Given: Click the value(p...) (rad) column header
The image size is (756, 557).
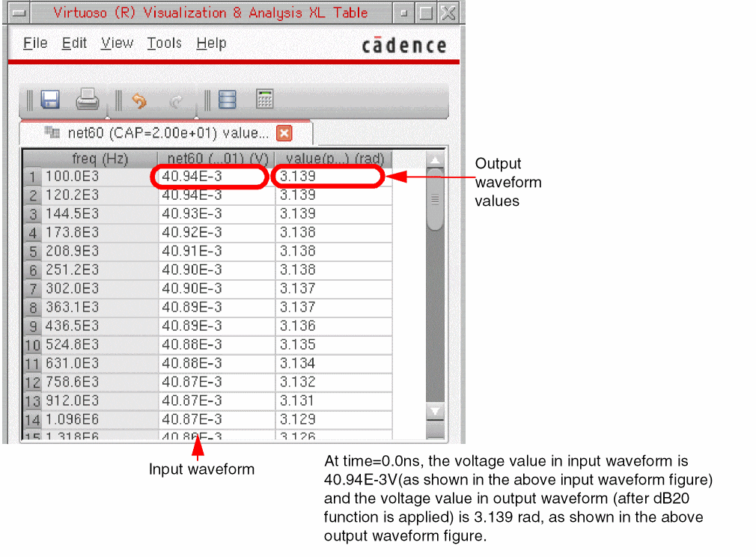Looking at the screenshot, I should 333,159.
